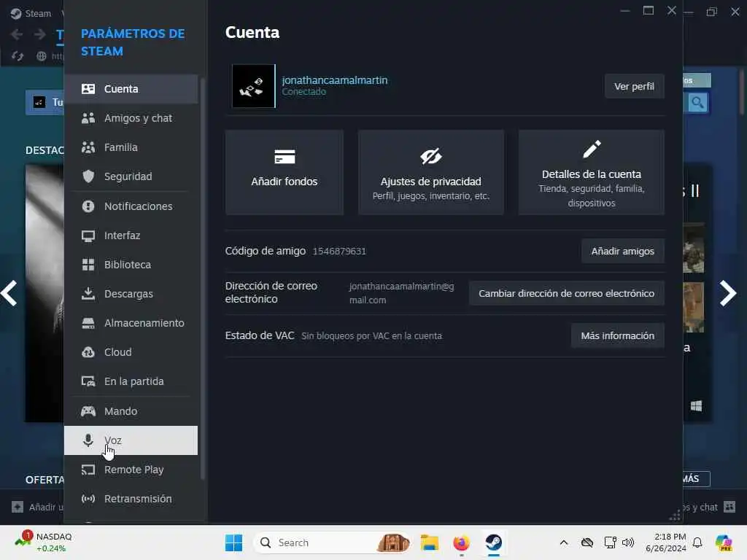Open En la partida settings
747x560 pixels.
pyautogui.click(x=131, y=381)
